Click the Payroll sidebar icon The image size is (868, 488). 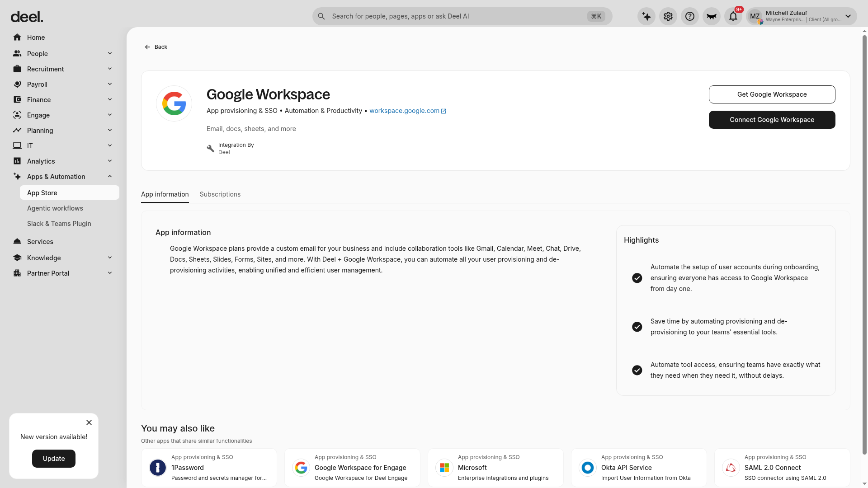pyautogui.click(x=17, y=84)
